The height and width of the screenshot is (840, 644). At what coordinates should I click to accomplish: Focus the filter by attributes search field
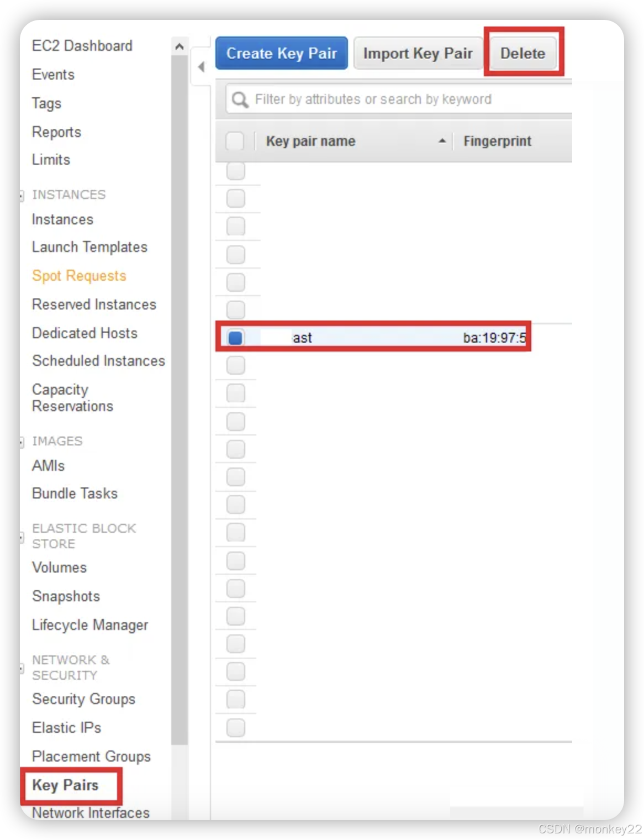click(399, 99)
